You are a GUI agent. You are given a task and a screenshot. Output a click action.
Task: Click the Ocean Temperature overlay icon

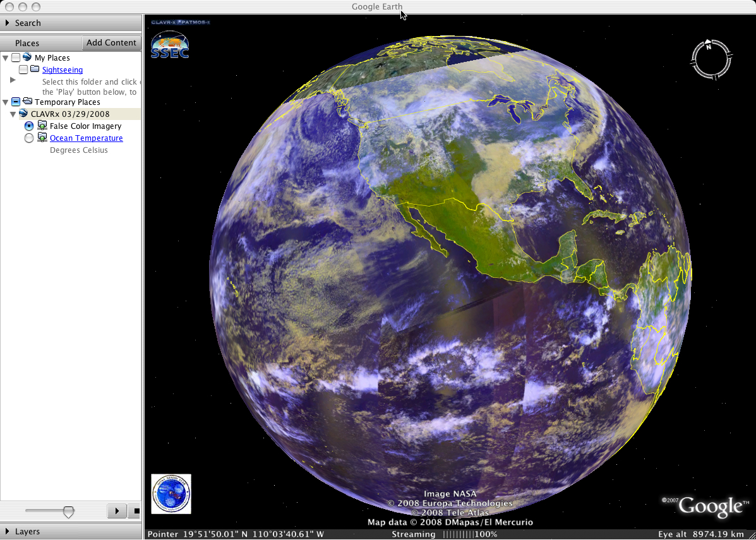(42, 138)
